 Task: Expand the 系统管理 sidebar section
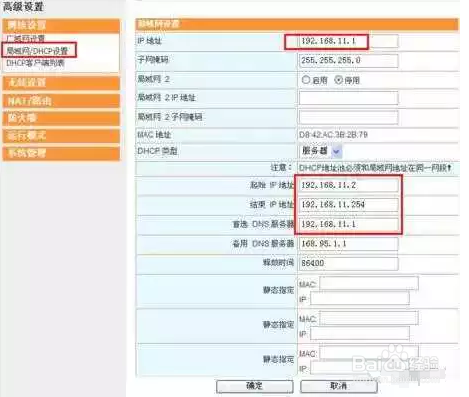point(61,154)
